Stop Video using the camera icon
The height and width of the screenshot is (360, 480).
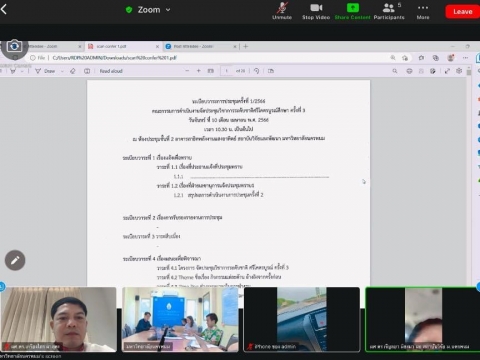pos(316,11)
